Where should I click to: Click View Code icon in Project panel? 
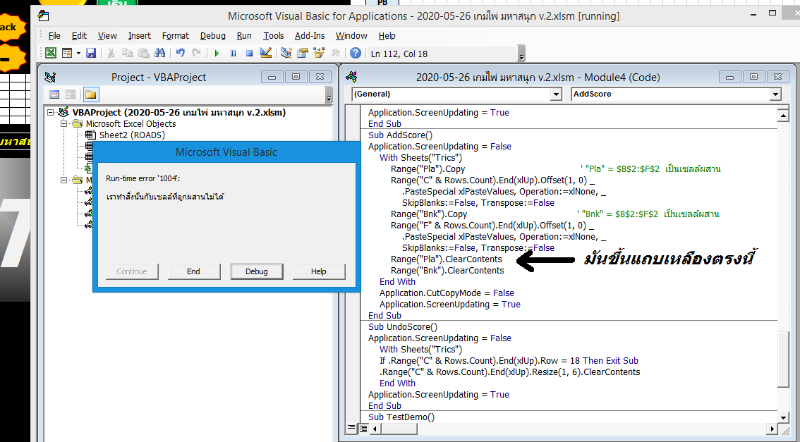54,94
